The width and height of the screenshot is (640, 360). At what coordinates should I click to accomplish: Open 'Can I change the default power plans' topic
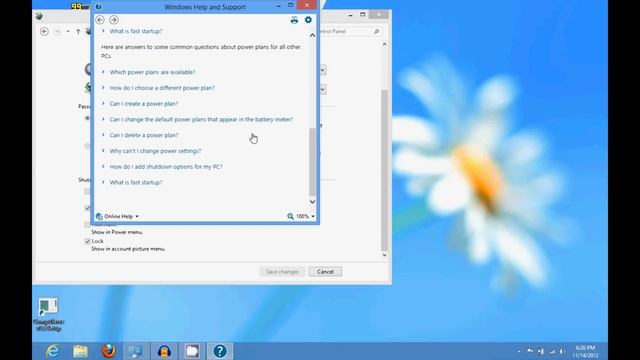[x=201, y=120]
